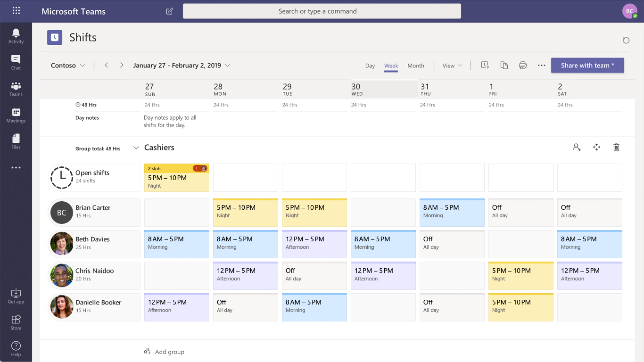Viewport: 644px width, 362px height.
Task: Select the Sunday 27 column header
Action: pyautogui.click(x=177, y=89)
